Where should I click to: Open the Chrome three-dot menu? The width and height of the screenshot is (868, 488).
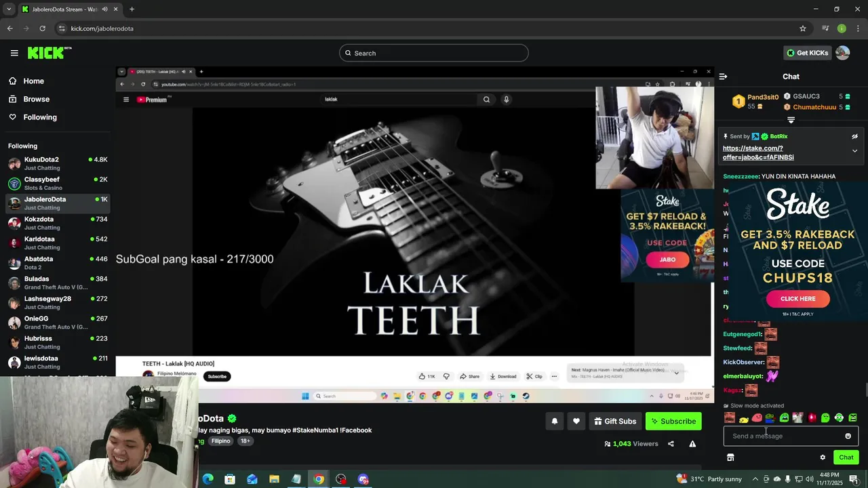(x=859, y=28)
